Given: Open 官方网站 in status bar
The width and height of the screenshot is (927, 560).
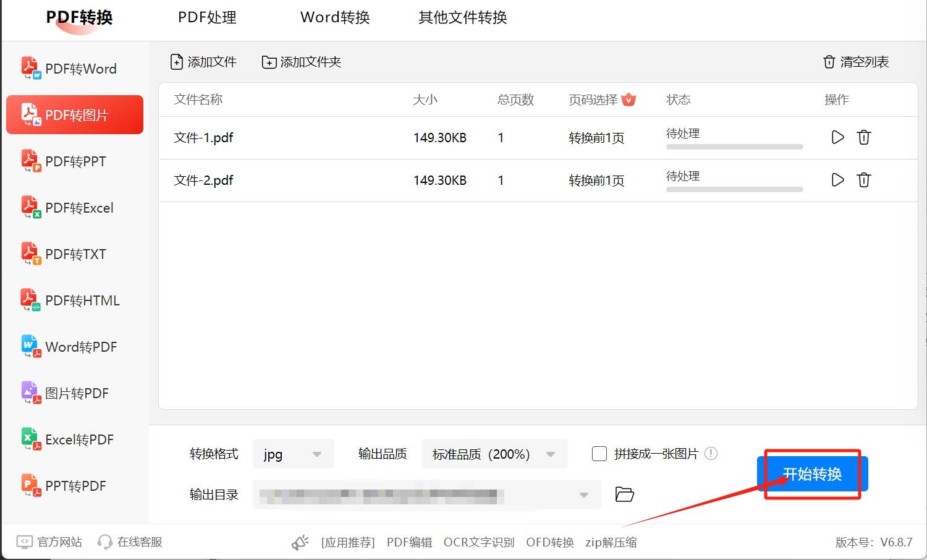Looking at the screenshot, I should click(x=49, y=542).
